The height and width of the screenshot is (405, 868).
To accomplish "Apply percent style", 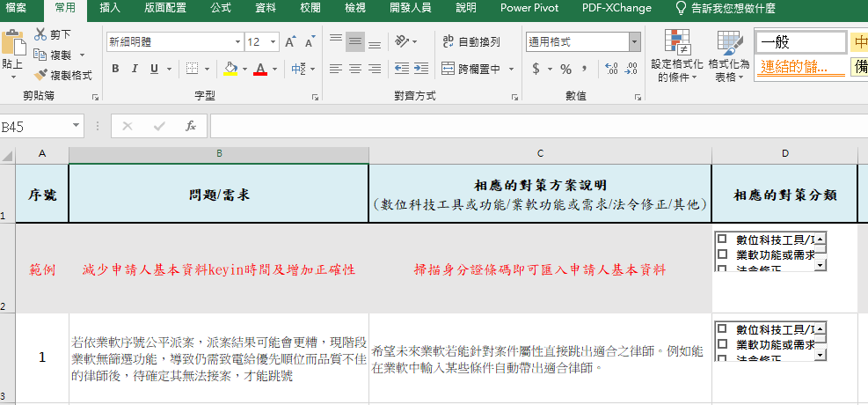I will (565, 69).
